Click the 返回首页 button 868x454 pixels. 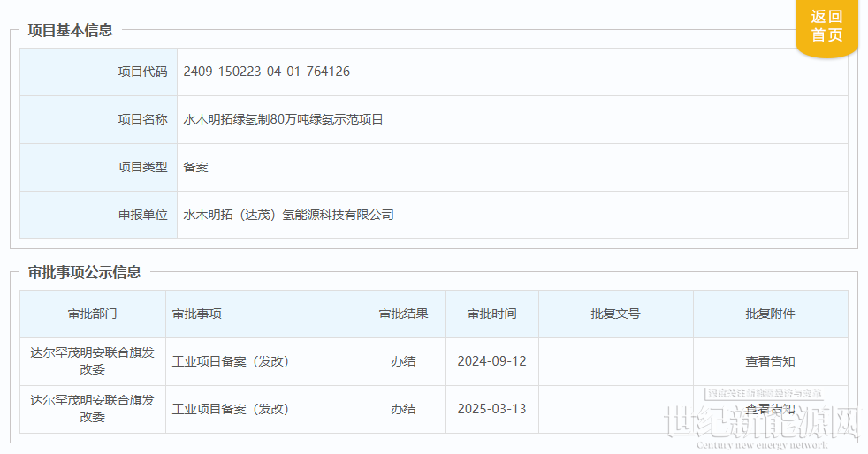click(826, 26)
